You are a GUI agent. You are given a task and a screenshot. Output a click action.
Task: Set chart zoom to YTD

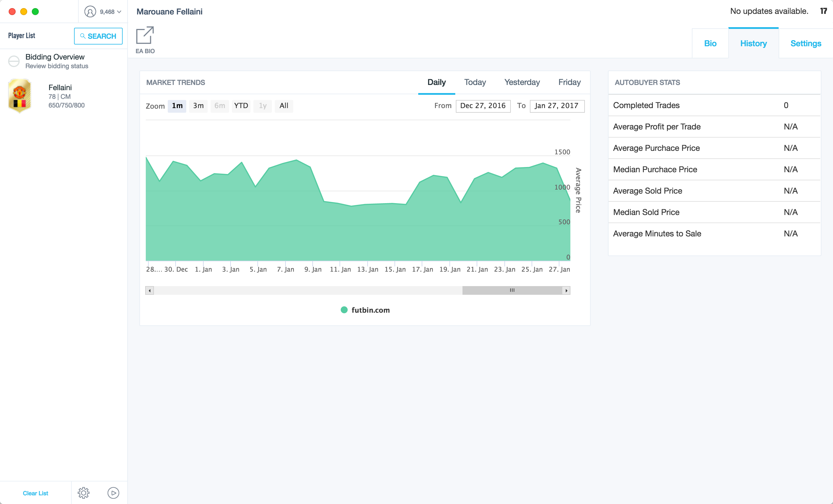click(x=241, y=106)
